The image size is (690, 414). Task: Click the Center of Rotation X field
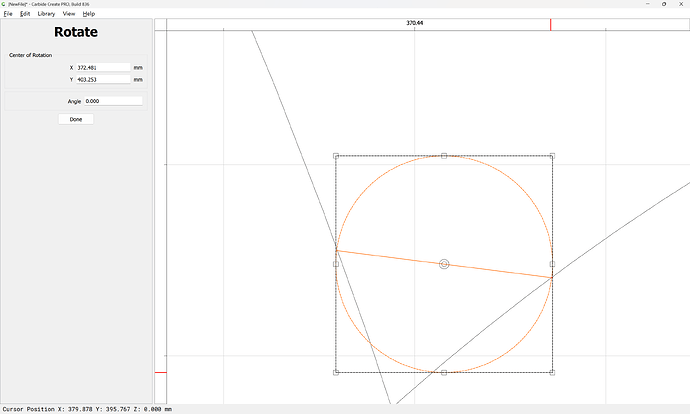point(102,68)
